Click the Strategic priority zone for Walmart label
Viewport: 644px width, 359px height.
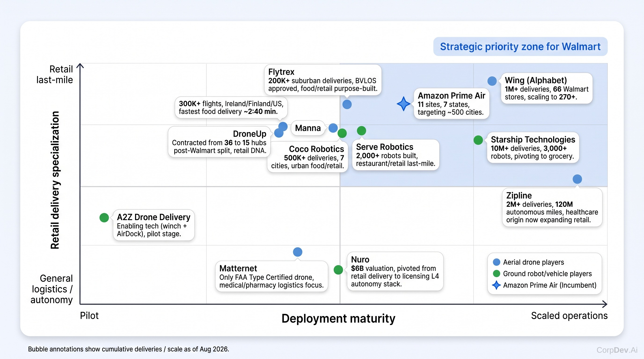click(x=520, y=47)
